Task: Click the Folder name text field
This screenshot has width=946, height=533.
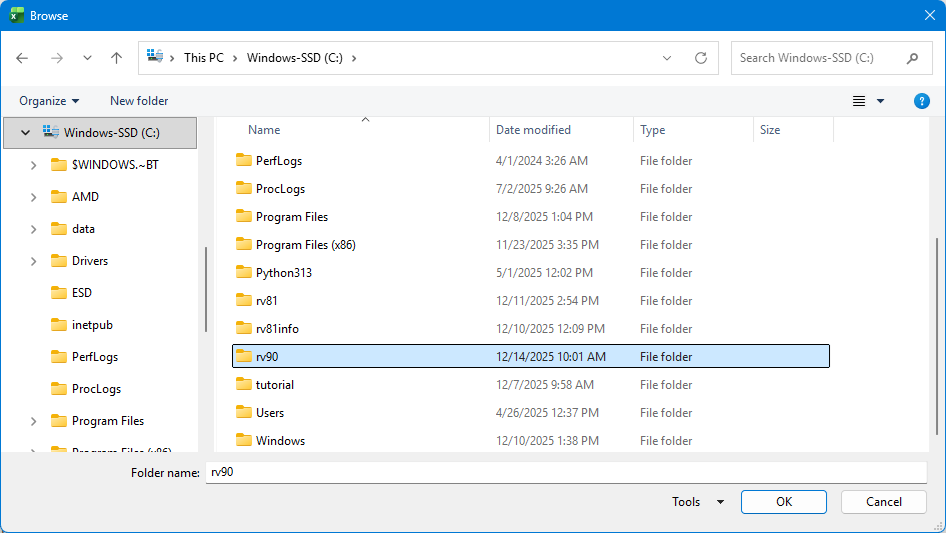Action: pos(566,472)
